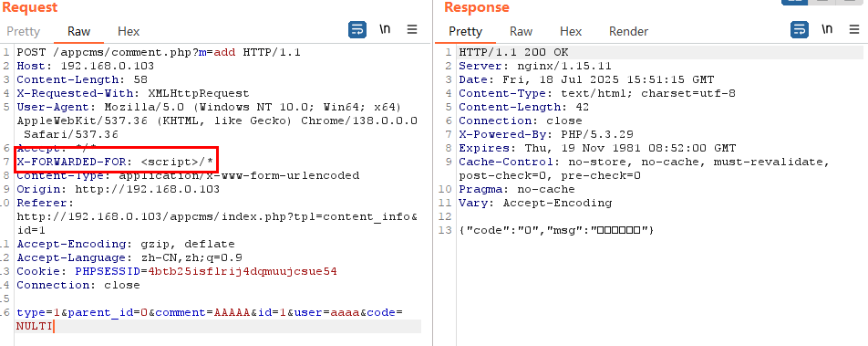868x346 pixels.
Task: Click the POST body type=1&parent_id=0 line
Action: click(x=210, y=312)
